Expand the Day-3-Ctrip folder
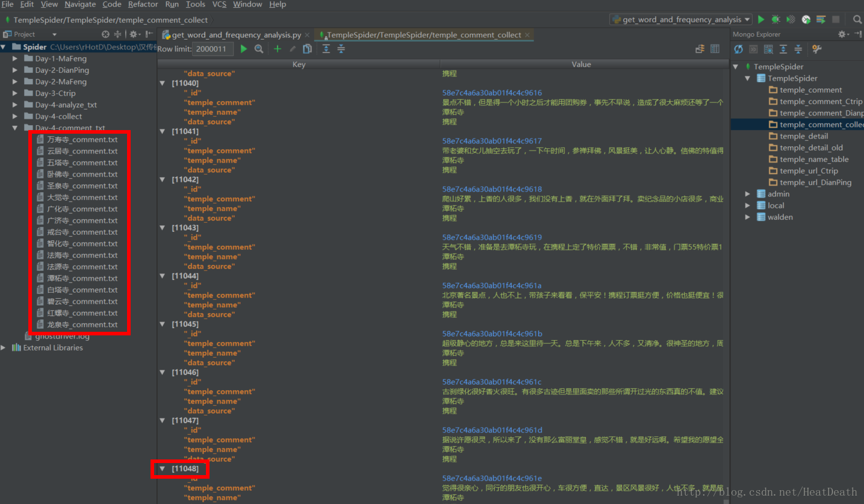This screenshot has height=504, width=864. tap(15, 93)
